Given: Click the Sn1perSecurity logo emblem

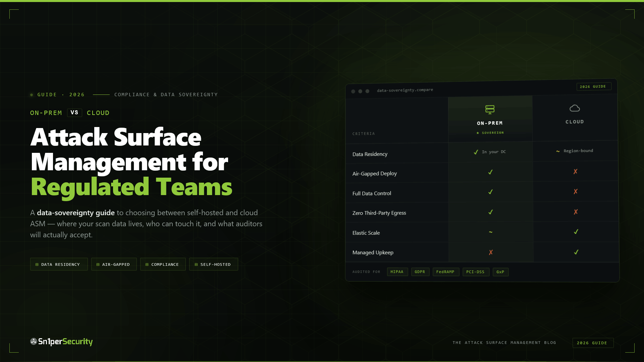Looking at the screenshot, I should pos(34,341).
